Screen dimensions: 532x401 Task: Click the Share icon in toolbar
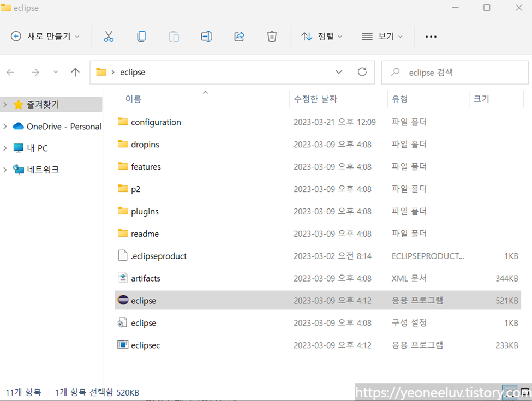point(239,37)
